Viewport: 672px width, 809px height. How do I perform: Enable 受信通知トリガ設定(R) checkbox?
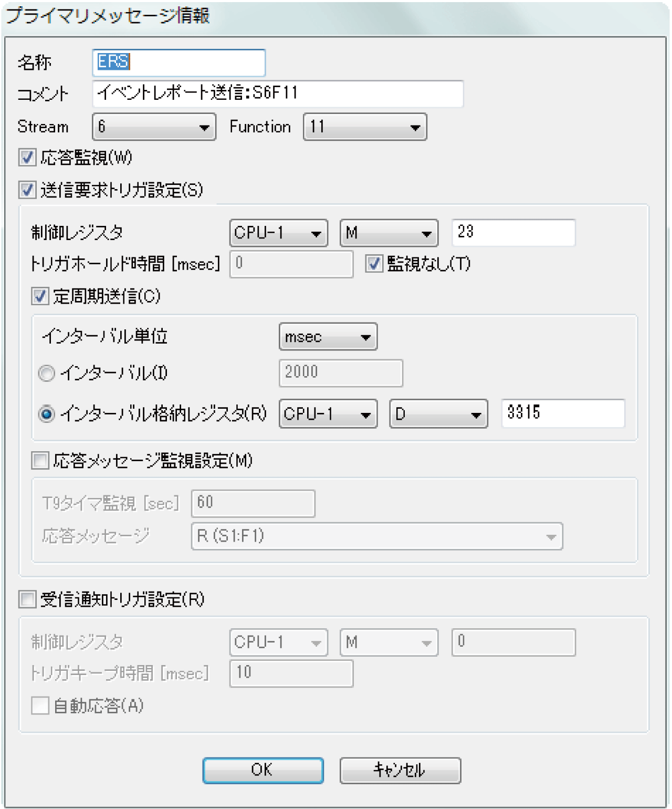pyautogui.click(x=27, y=599)
